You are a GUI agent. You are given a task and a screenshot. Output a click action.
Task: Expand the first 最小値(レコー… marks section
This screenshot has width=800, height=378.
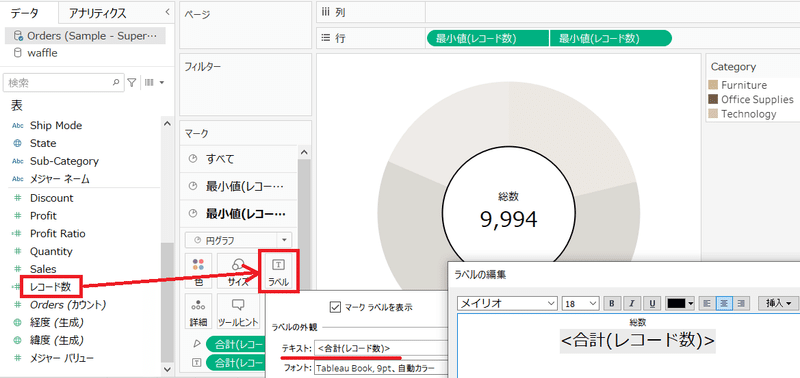coord(239,187)
